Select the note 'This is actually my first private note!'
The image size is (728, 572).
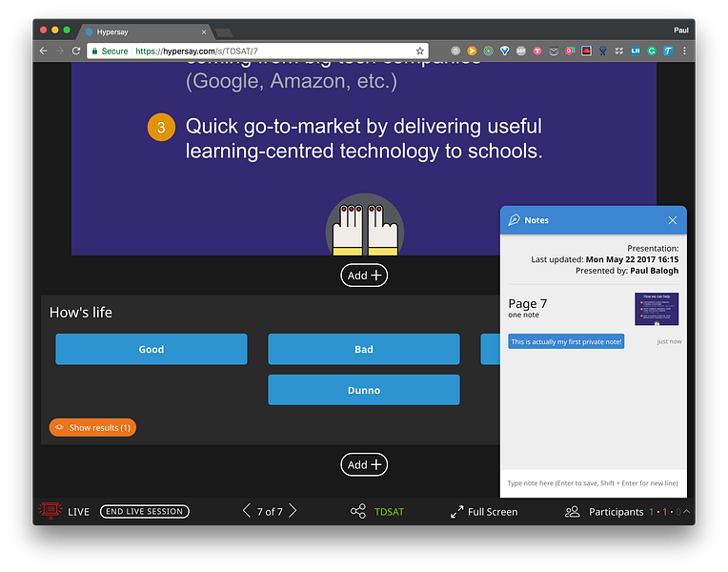pyautogui.click(x=566, y=341)
